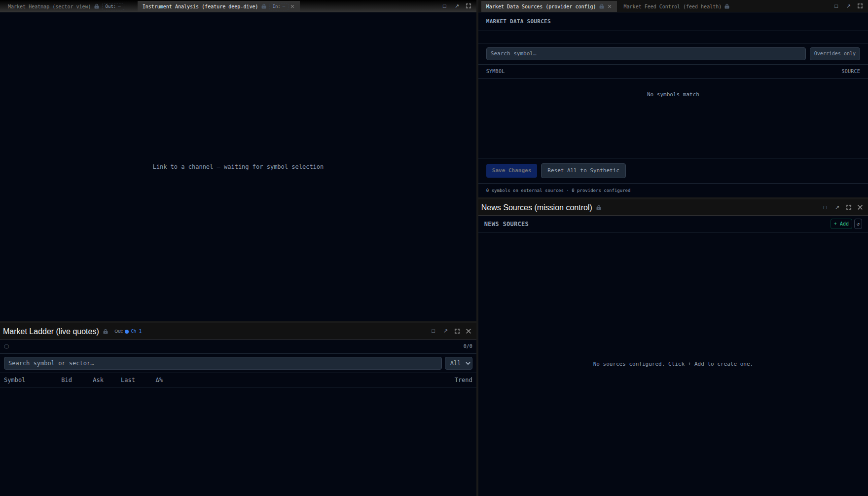Image resolution: width=868 pixels, height=496 pixels.
Task: Maximize the News Sources panel via square icon
Action: tap(825, 208)
